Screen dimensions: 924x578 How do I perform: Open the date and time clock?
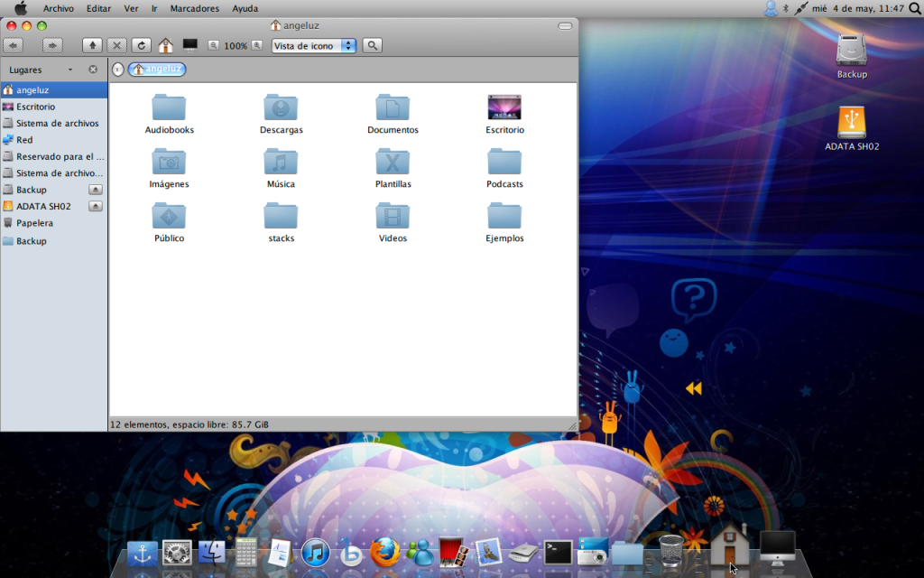click(x=857, y=8)
